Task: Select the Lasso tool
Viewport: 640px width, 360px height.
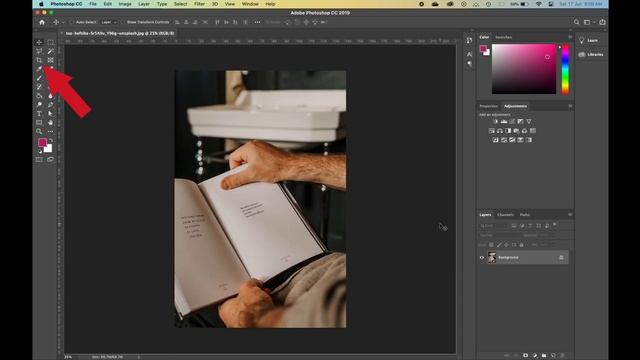Action: (39, 51)
